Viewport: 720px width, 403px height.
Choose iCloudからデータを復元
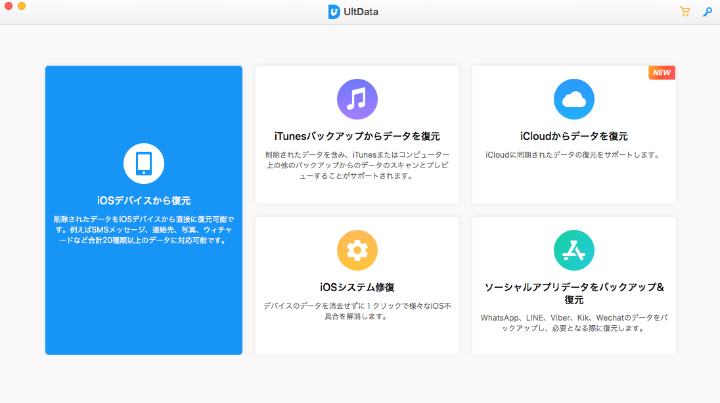tap(574, 136)
